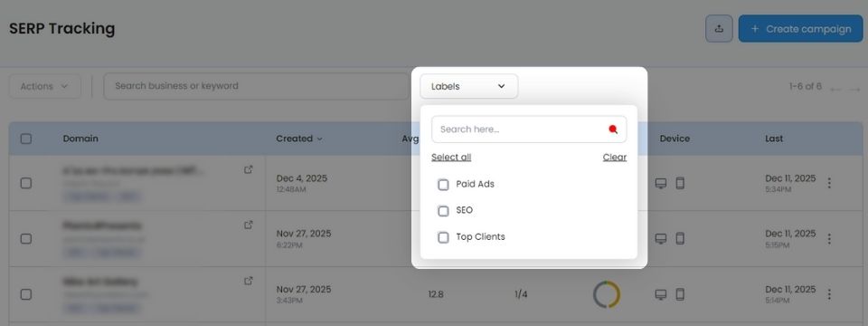Click mobile device icon in 5:14PM row
Viewport: 868px width, 326px height.
(680, 294)
